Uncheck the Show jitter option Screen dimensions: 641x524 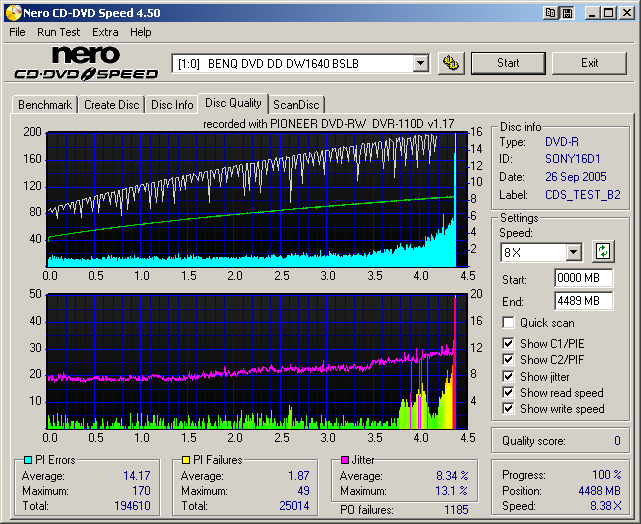pyautogui.click(x=508, y=377)
